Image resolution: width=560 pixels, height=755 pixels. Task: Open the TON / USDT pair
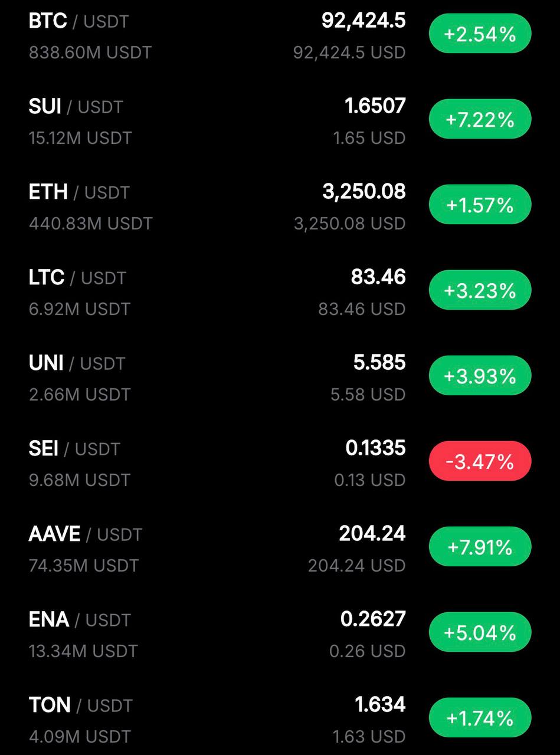(80, 705)
